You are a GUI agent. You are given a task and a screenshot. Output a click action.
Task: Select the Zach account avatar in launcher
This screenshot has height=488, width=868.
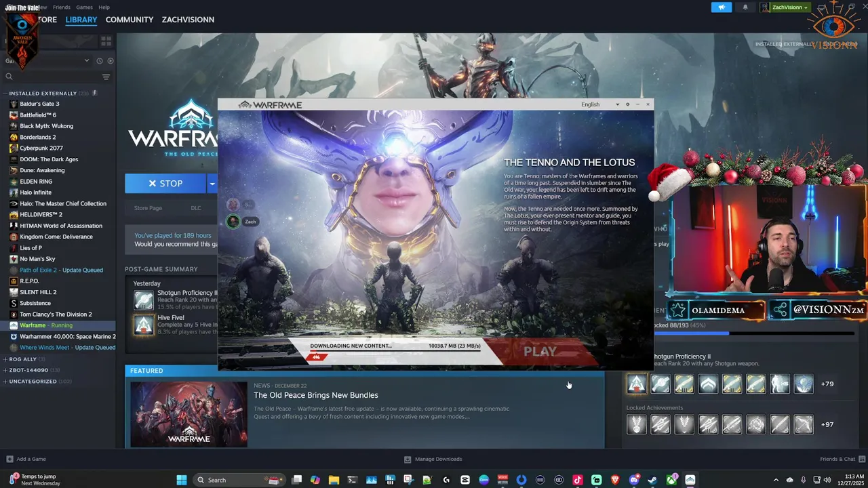coord(233,222)
